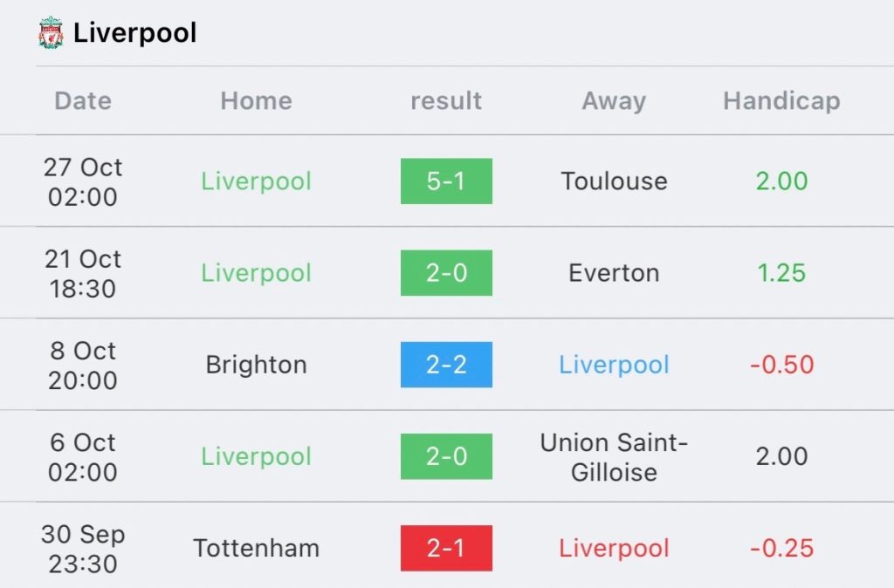Select the Date column header
894x588 pixels.
tap(83, 101)
